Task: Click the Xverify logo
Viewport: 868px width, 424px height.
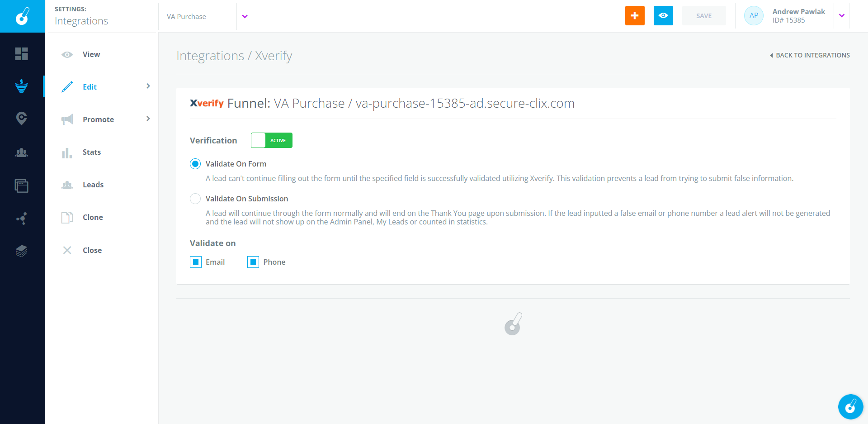Action: point(207,103)
